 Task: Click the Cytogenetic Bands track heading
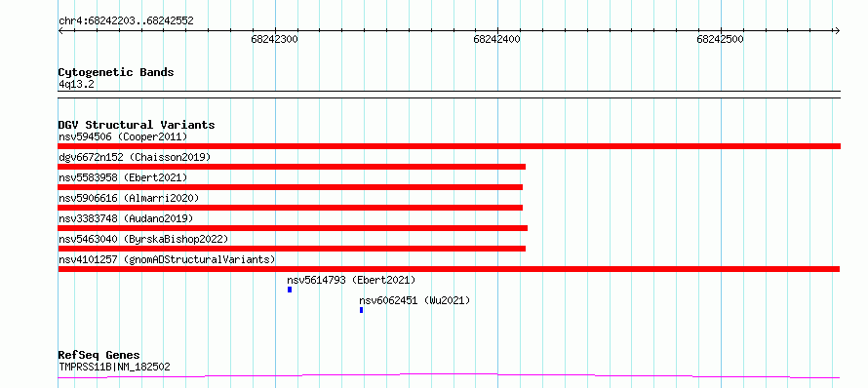(x=116, y=72)
